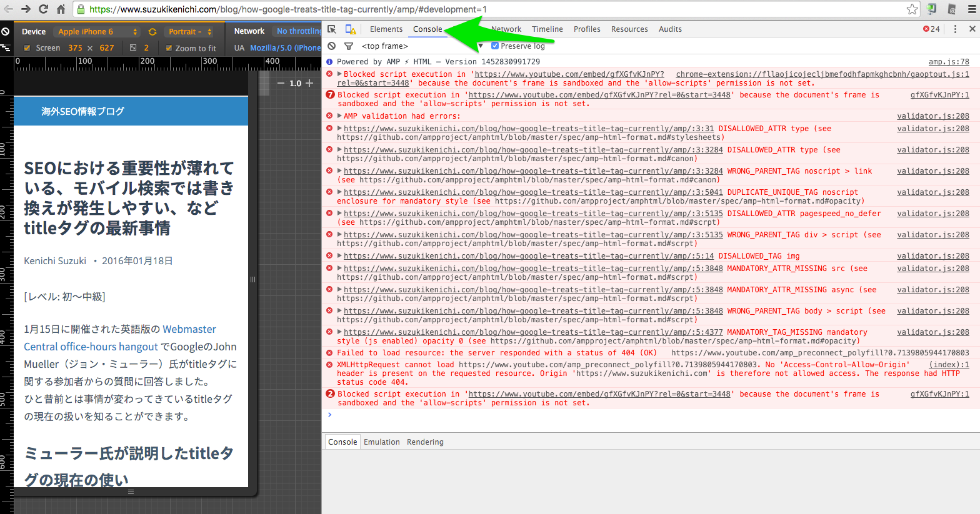The width and height of the screenshot is (980, 514).
Task: Toggle the Screen checkbox
Action: [27, 48]
